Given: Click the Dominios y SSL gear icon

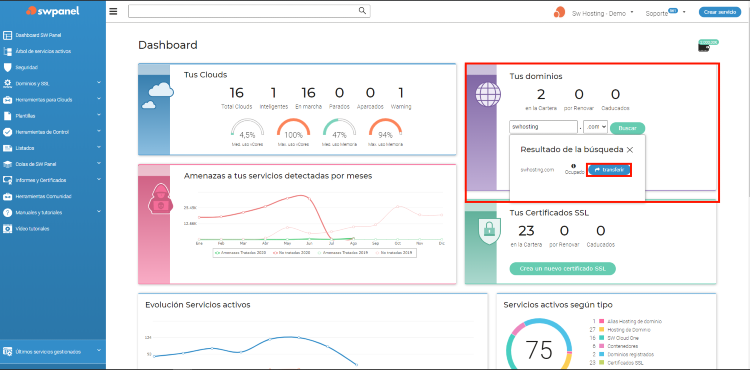Looking at the screenshot, I should 7,84.
